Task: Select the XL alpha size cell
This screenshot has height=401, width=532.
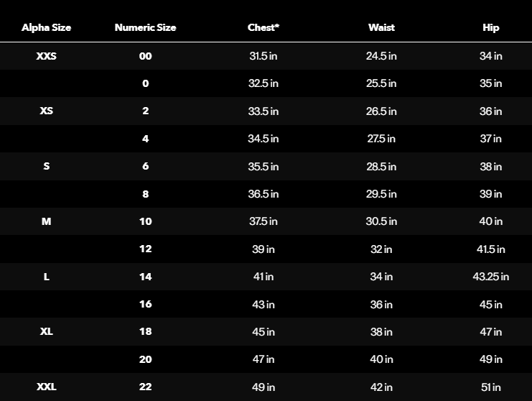Action: [x=47, y=332]
